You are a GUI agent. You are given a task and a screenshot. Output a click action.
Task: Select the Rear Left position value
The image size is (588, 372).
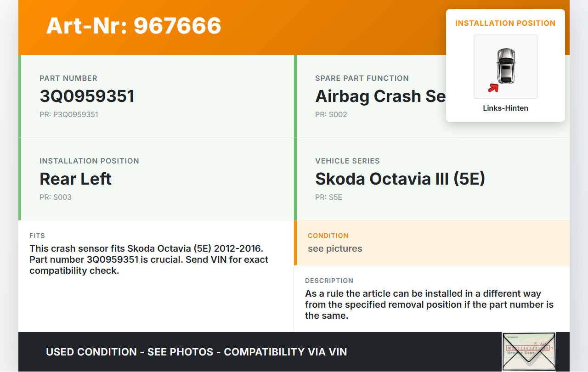click(x=75, y=179)
